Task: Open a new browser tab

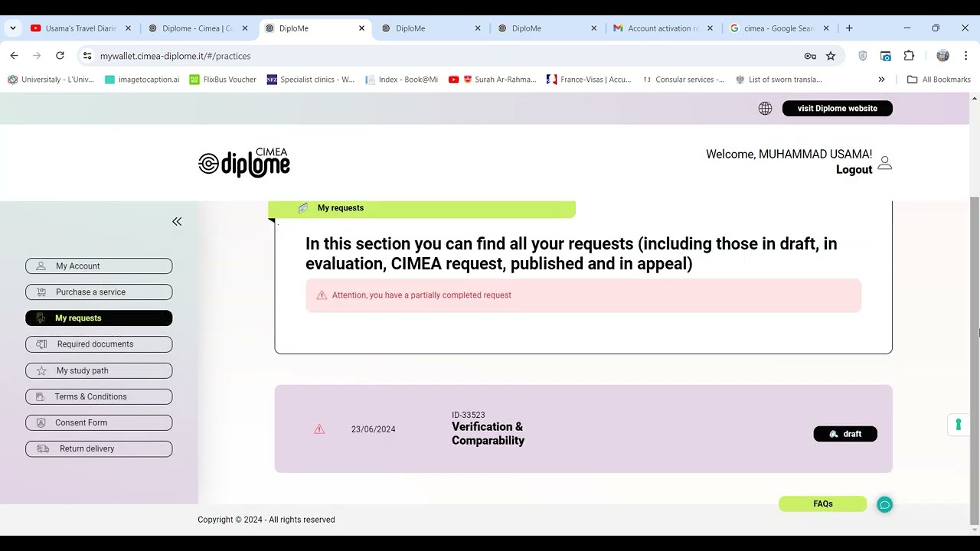Action: tap(849, 28)
